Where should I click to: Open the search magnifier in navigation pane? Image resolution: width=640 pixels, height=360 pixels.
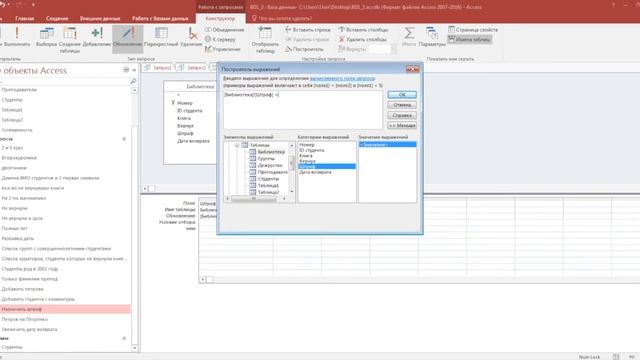pos(133,81)
